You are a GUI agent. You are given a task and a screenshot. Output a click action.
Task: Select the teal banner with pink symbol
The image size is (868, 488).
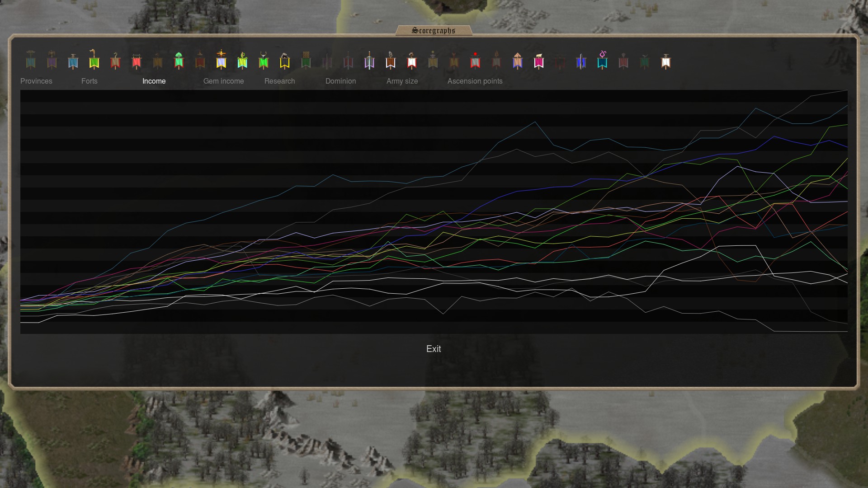pyautogui.click(x=603, y=60)
